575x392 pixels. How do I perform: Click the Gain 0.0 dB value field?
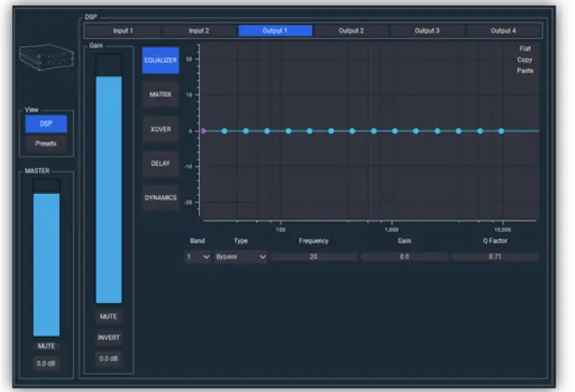[x=109, y=359]
